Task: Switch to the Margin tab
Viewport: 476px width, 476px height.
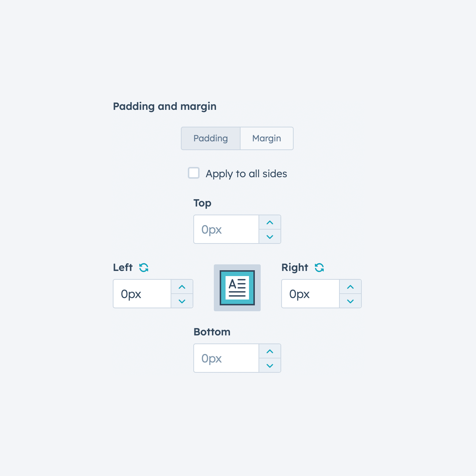Action: pyautogui.click(x=267, y=138)
